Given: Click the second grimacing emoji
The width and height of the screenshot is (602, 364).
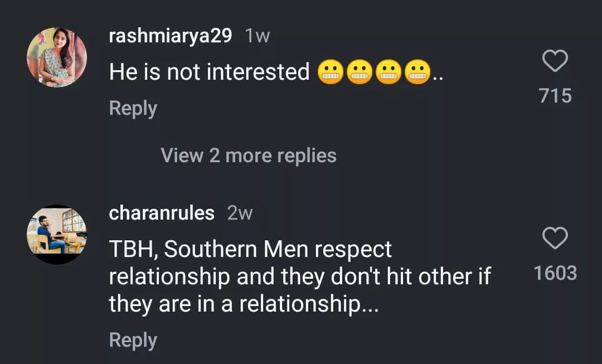Looking at the screenshot, I should 360,72.
